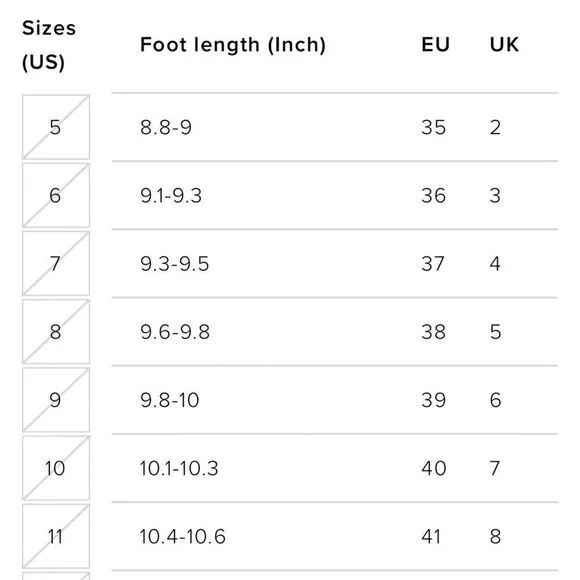580x580 pixels.
Task: Choose US size 7 box
Action: [x=56, y=263]
